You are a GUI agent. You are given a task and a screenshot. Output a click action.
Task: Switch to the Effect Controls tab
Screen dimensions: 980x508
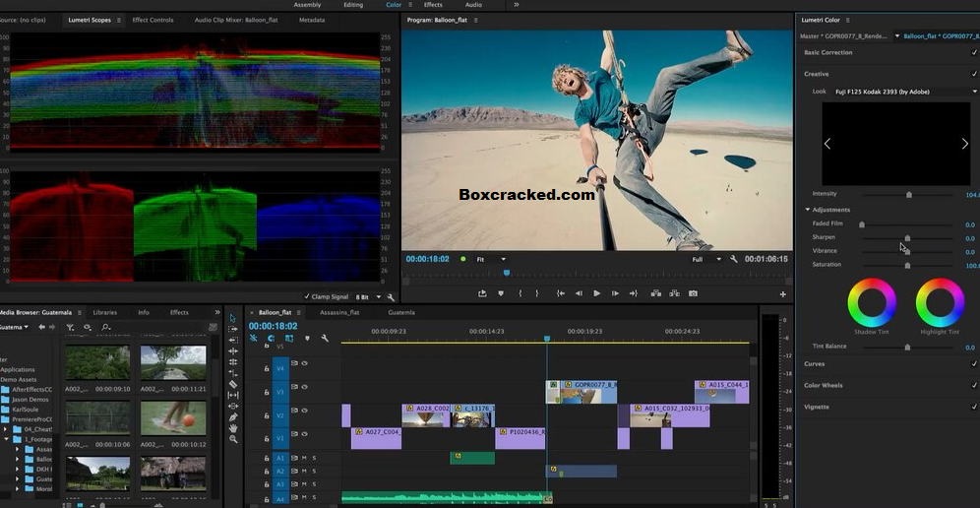(x=153, y=20)
